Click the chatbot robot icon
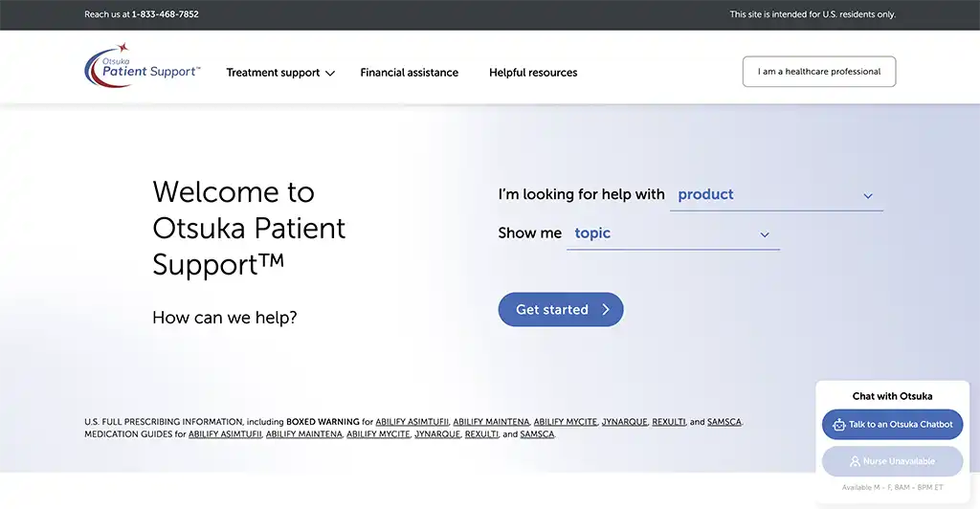980x509 pixels. point(838,425)
